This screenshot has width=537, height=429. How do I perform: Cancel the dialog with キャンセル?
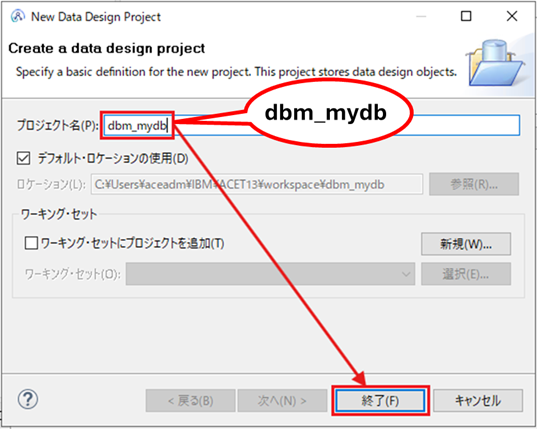478,400
